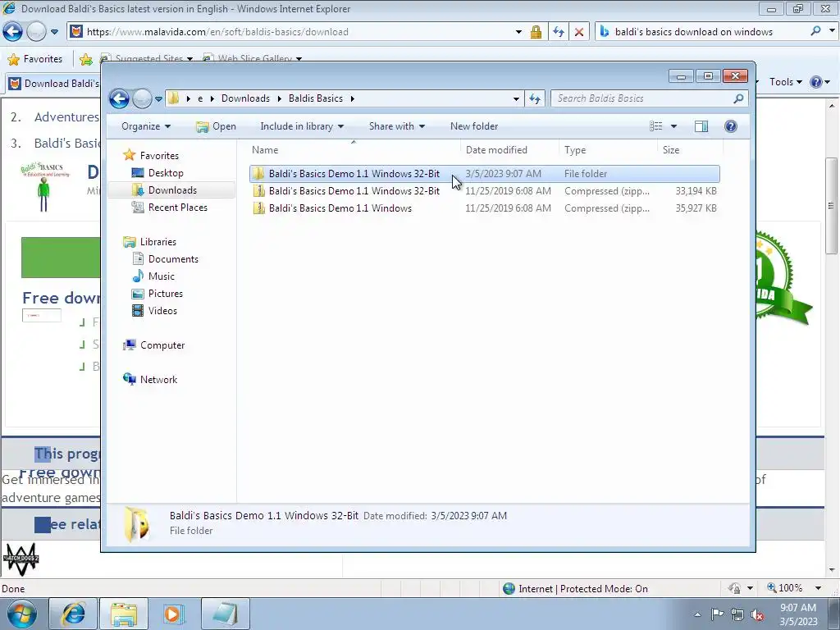Click Windows Explorer taskbar icon
The height and width of the screenshot is (630, 840).
click(124, 614)
